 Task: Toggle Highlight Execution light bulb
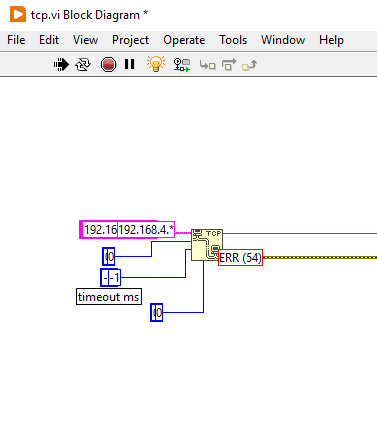(156, 64)
